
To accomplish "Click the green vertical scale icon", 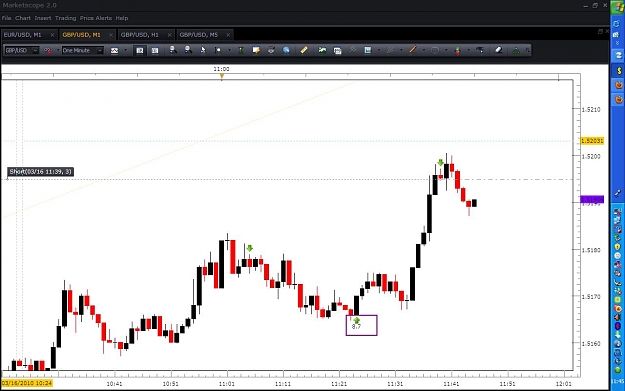I will click(241, 50).
